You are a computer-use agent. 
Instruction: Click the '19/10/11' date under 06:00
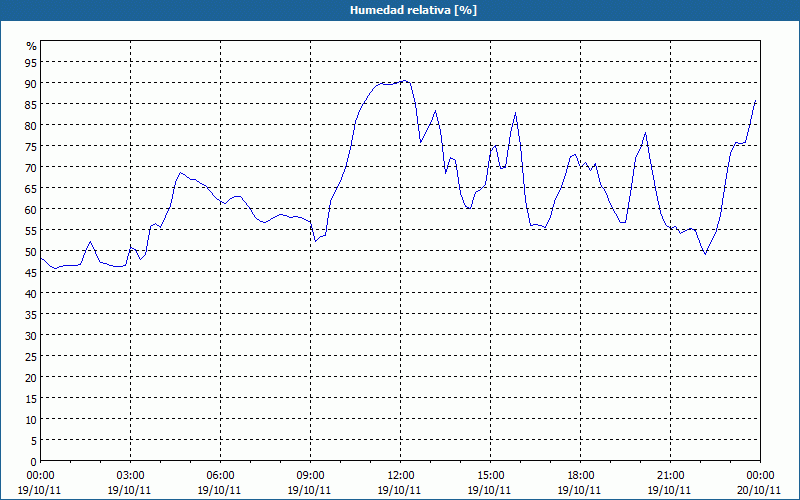tap(219, 490)
